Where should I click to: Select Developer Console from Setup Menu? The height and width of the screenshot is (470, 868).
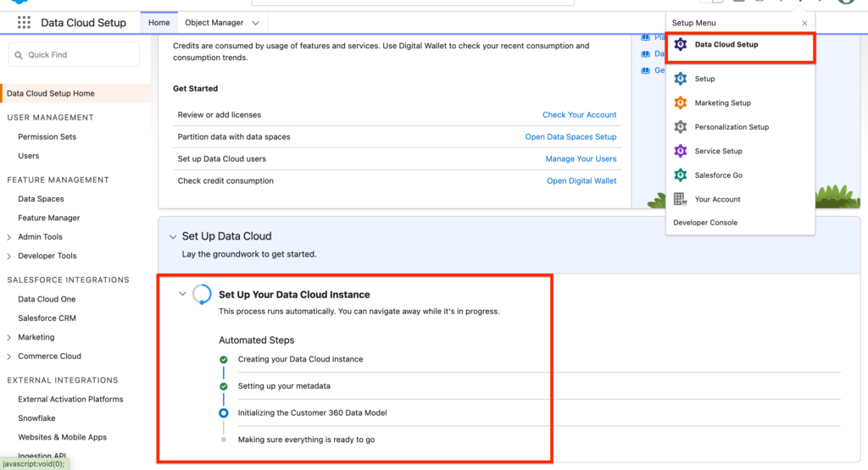tap(704, 223)
